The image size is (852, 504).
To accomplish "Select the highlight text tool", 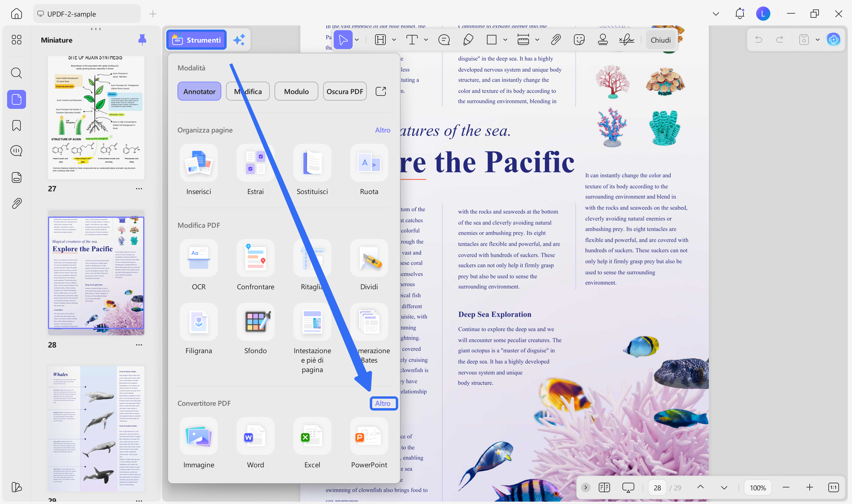I will [x=380, y=40].
